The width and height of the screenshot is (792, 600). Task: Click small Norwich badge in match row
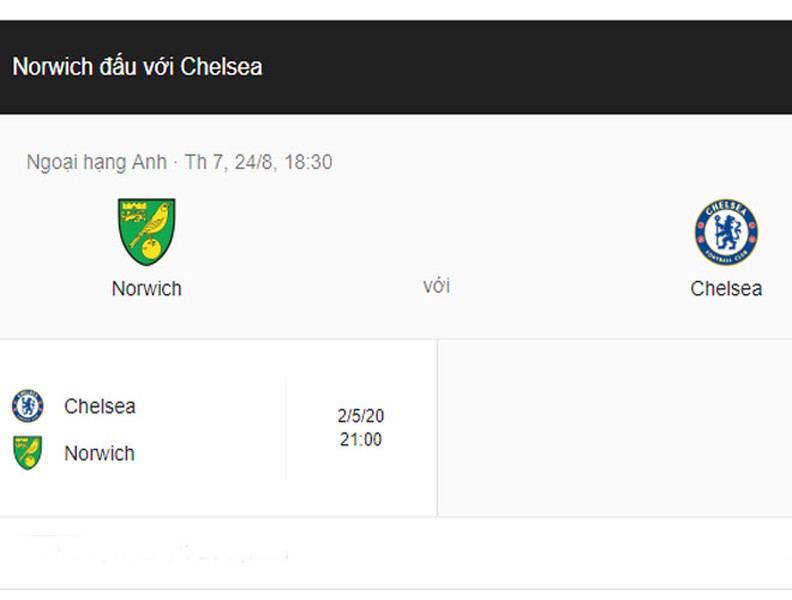click(27, 453)
